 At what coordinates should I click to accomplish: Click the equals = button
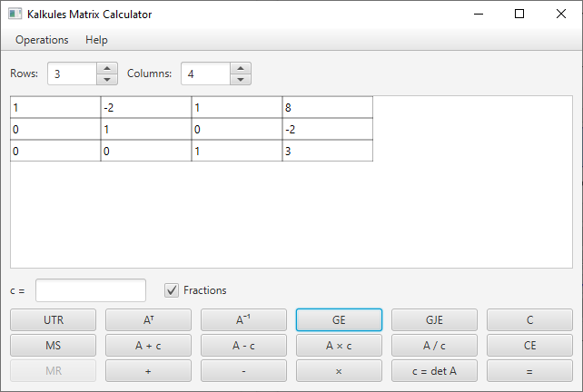[x=529, y=371]
